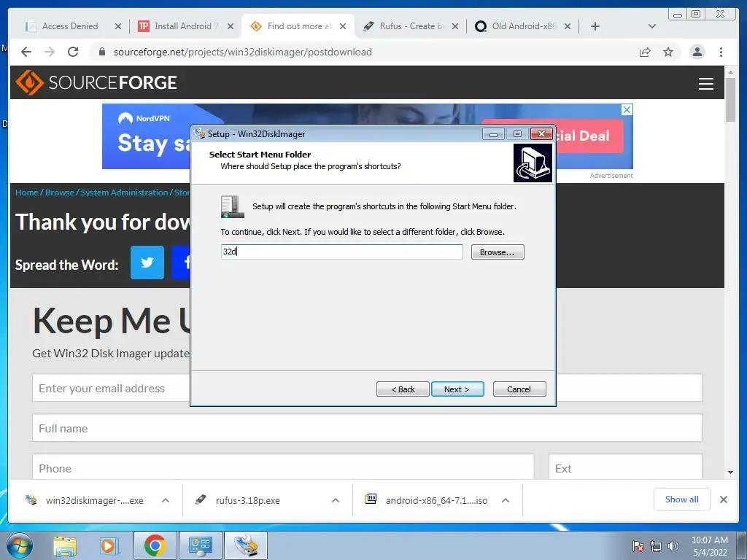Click the Ext field
Image resolution: width=747 pixels, height=560 pixels.
625,468
